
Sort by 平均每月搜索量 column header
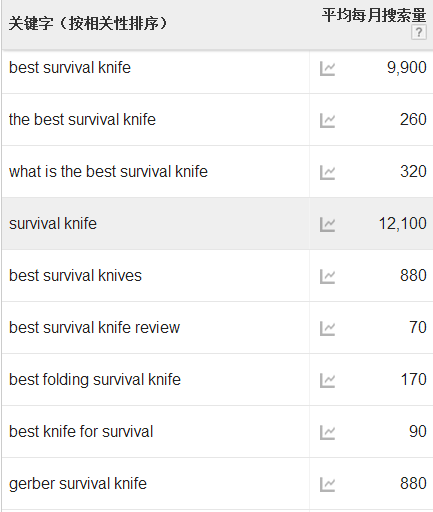click(374, 15)
